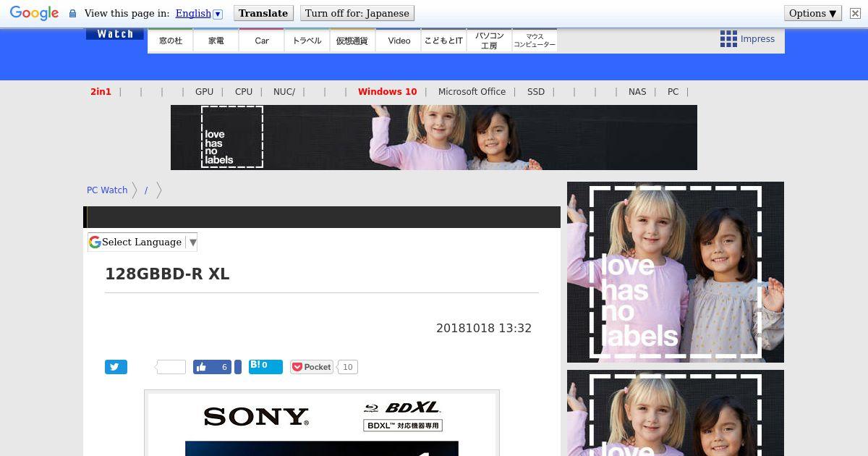Click the Google logo in translate bar
The height and width of the screenshot is (456, 868).
coord(34,14)
